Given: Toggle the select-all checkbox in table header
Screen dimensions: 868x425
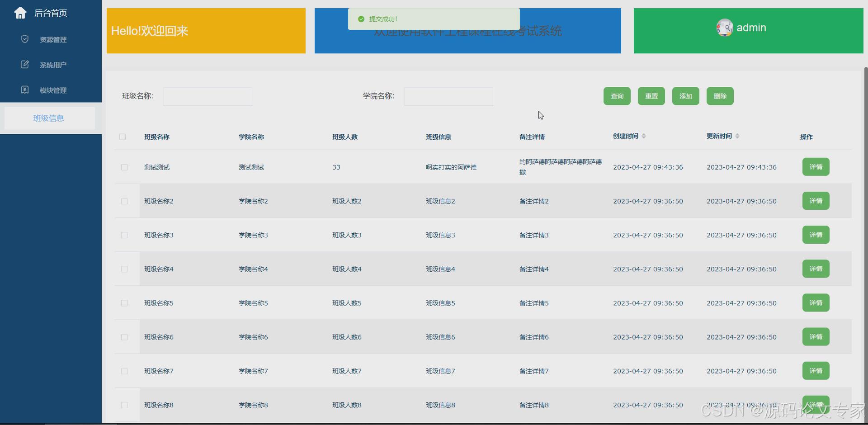Looking at the screenshot, I should point(123,137).
